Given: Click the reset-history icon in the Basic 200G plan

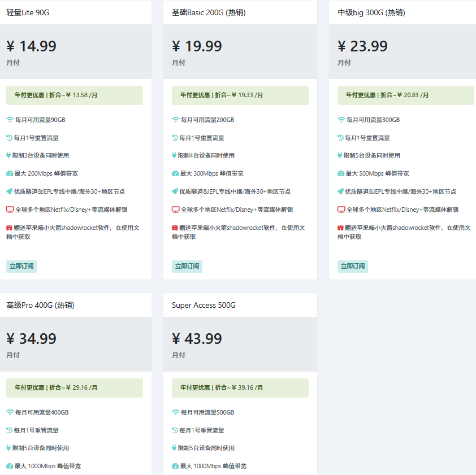Looking at the screenshot, I should [x=175, y=138].
